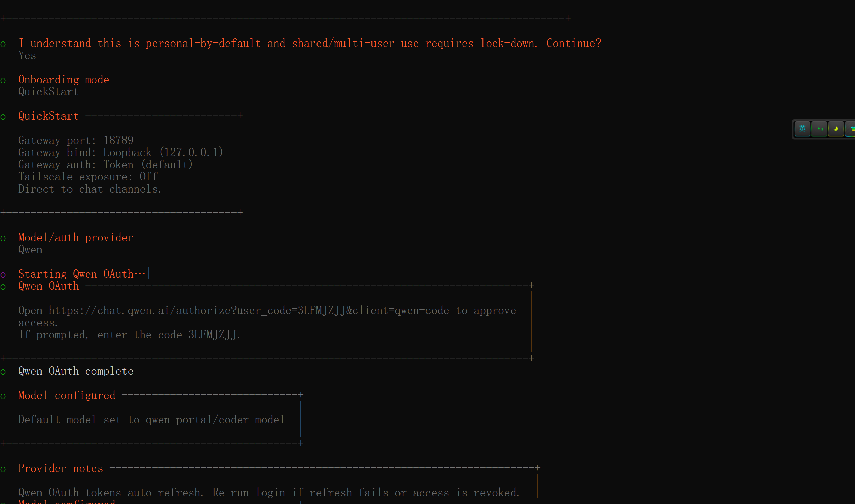Toggle the IME English/Chinese mode button
855x504 pixels.
802,129
